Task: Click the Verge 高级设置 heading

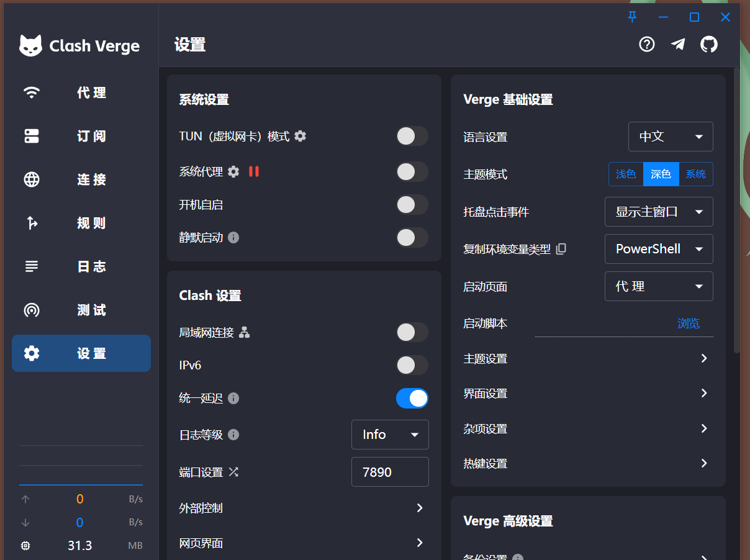Action: (x=508, y=521)
